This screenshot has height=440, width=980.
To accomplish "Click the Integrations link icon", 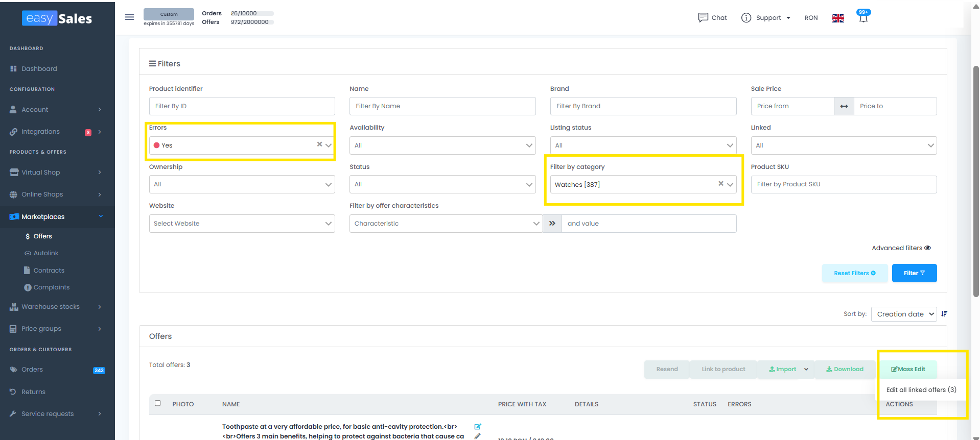I will (13, 132).
